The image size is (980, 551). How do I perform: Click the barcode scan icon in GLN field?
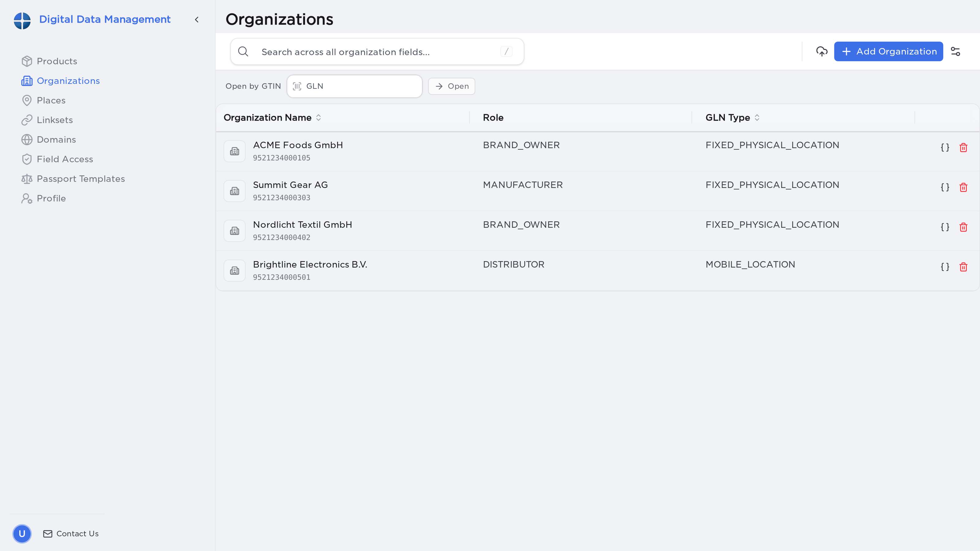(297, 86)
